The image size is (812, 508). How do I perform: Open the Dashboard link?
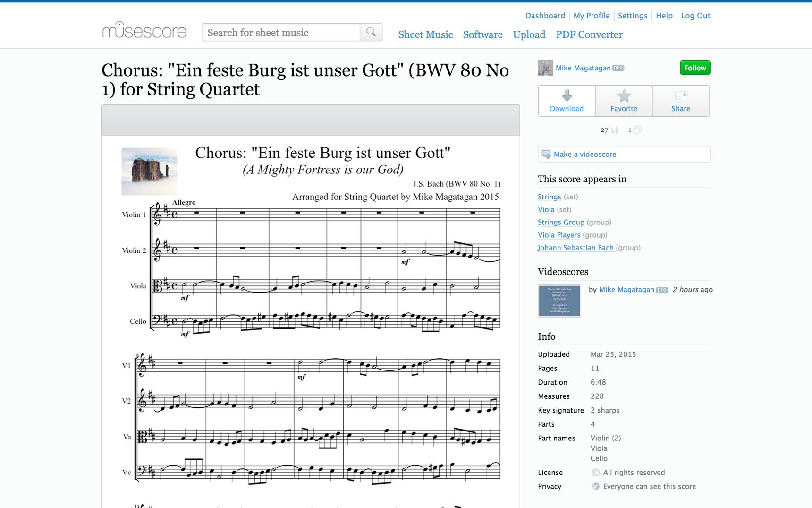545,16
